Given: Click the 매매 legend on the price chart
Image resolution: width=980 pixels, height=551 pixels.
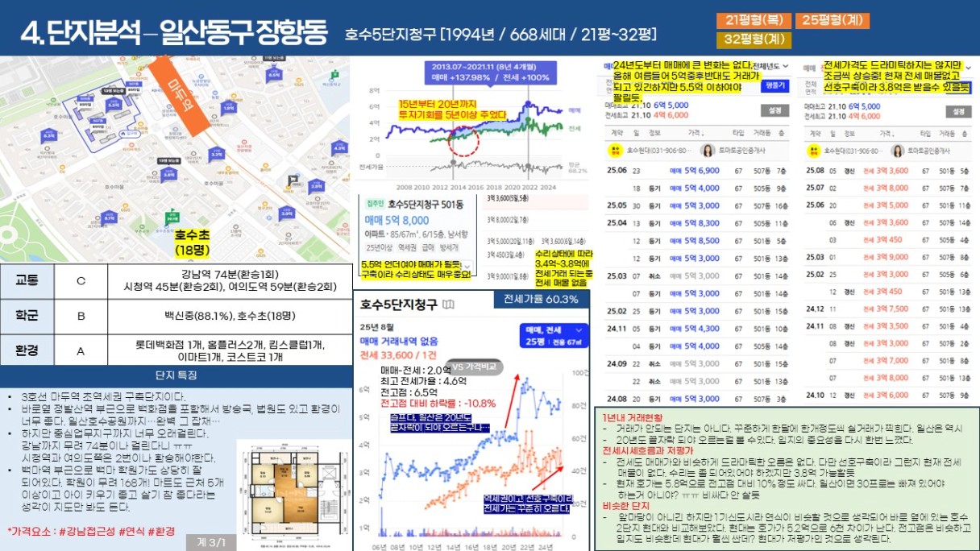Looking at the screenshot, I should pos(575,110).
